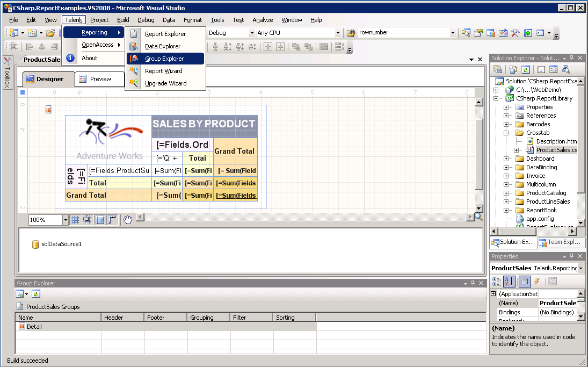588x367 pixels.
Task: Switch to the Preview tab
Action: [x=99, y=79]
